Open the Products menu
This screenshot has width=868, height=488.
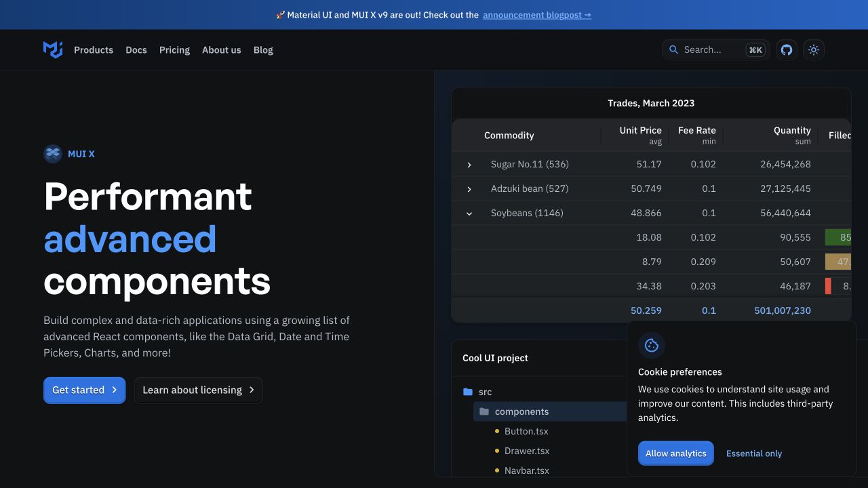click(x=94, y=49)
